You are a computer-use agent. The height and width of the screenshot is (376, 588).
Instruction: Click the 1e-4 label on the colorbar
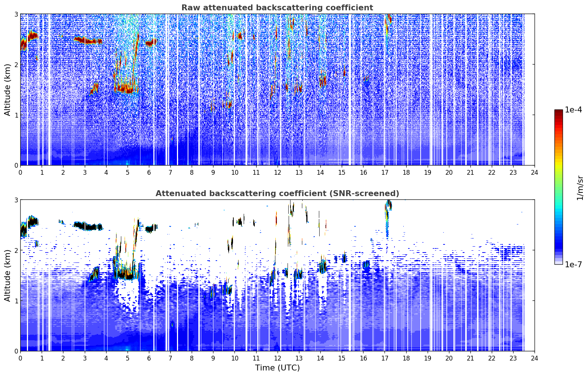tap(573, 110)
